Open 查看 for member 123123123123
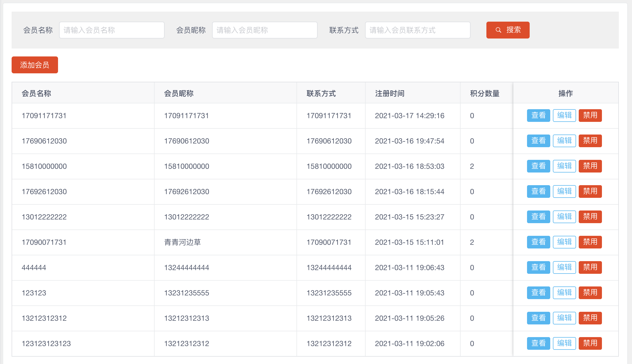Screen dimensions: 632x364 point(539,343)
